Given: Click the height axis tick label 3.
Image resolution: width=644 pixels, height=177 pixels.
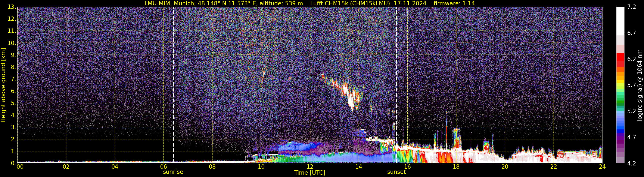Looking at the screenshot, I should pos(13,127).
